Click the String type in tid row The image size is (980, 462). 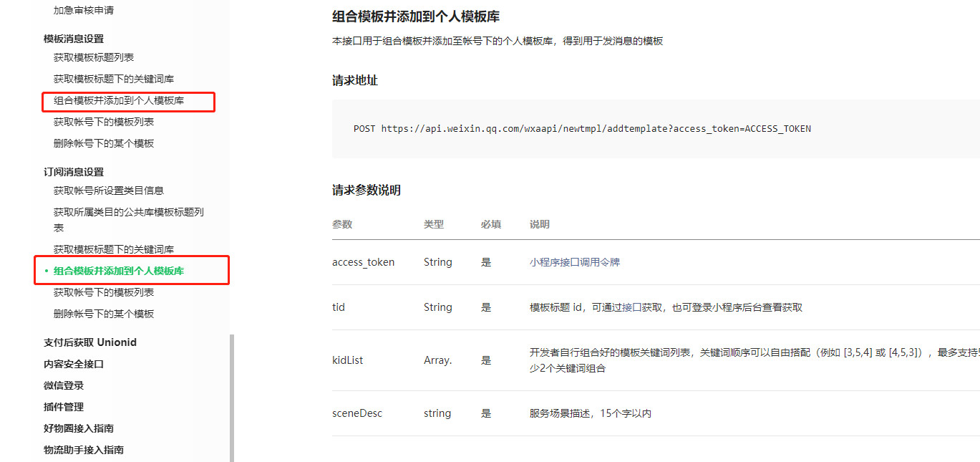(438, 307)
